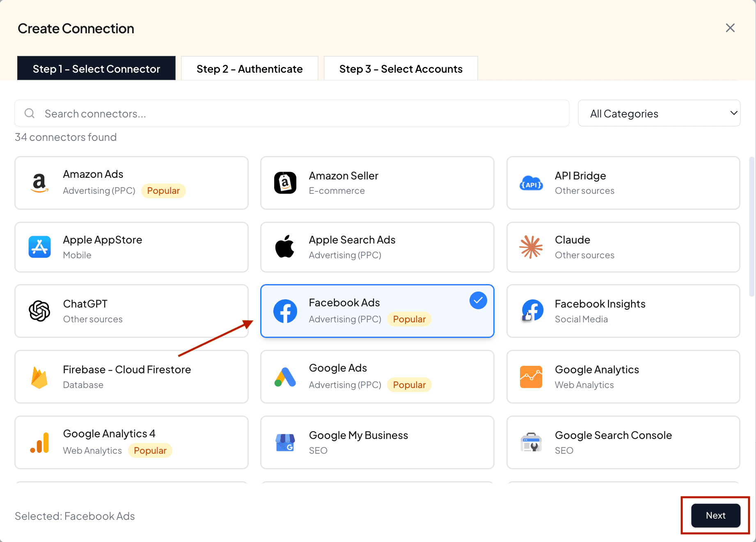
Task: Click the Facebook Ads connector name
Action: 344,303
